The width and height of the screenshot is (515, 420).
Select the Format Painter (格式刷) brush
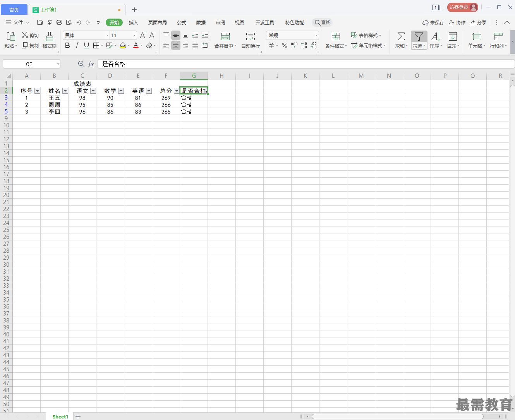[50, 36]
